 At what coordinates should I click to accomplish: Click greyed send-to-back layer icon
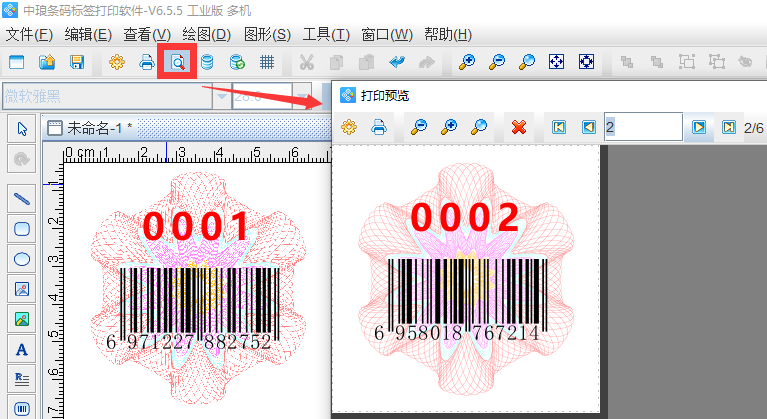coord(656,62)
